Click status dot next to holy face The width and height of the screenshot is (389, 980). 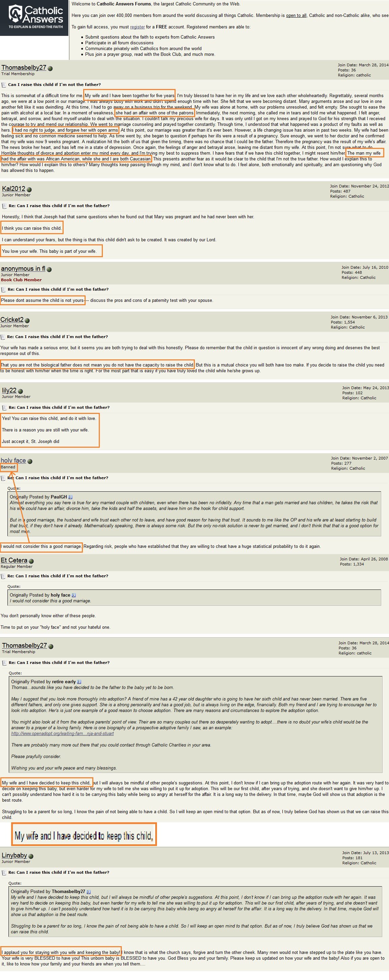pos(30,461)
